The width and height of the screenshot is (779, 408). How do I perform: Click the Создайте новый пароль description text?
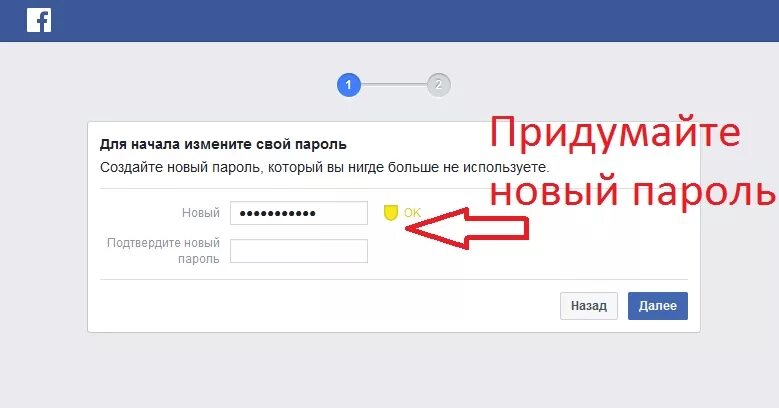324,167
